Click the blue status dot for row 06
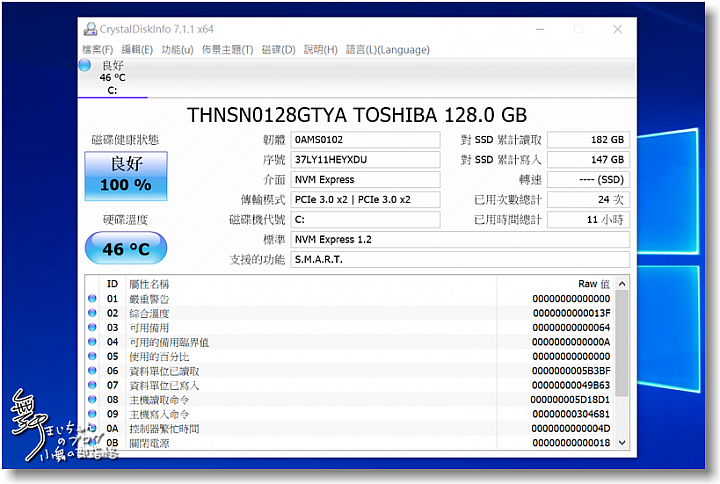This screenshot has width=720, height=484. (92, 370)
